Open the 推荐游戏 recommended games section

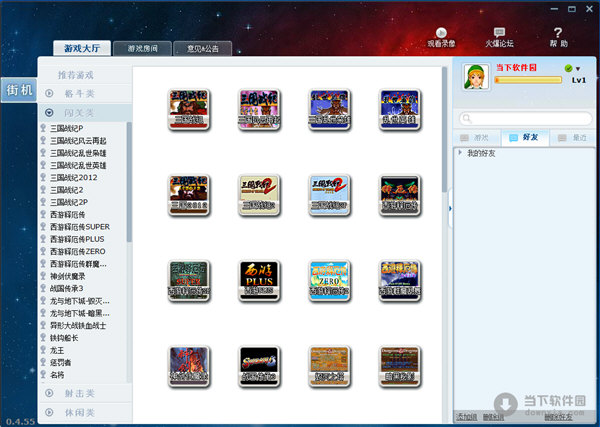click(76, 75)
